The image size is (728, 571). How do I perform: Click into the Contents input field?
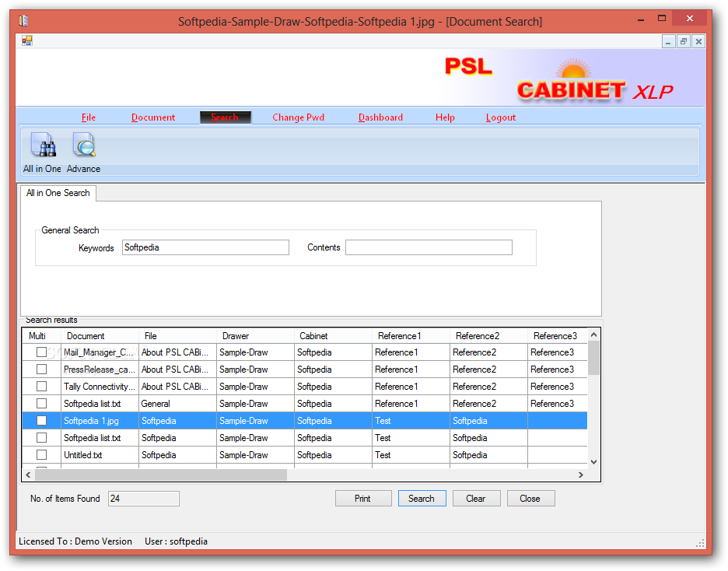point(429,247)
